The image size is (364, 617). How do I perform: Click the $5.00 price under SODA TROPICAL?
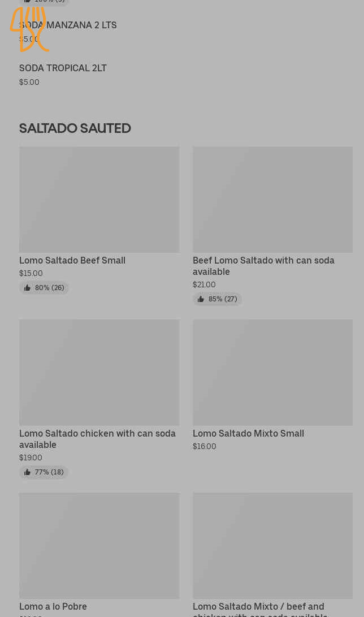coord(29,83)
